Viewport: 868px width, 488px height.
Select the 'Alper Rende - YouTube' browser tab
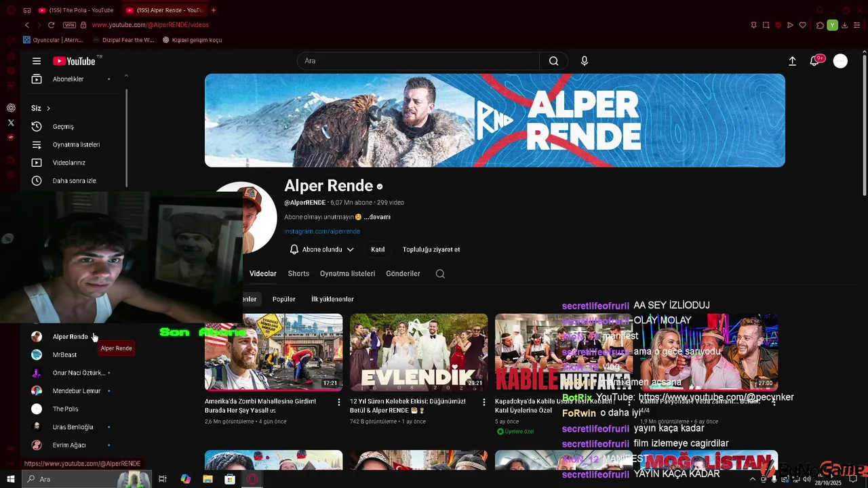(165, 10)
